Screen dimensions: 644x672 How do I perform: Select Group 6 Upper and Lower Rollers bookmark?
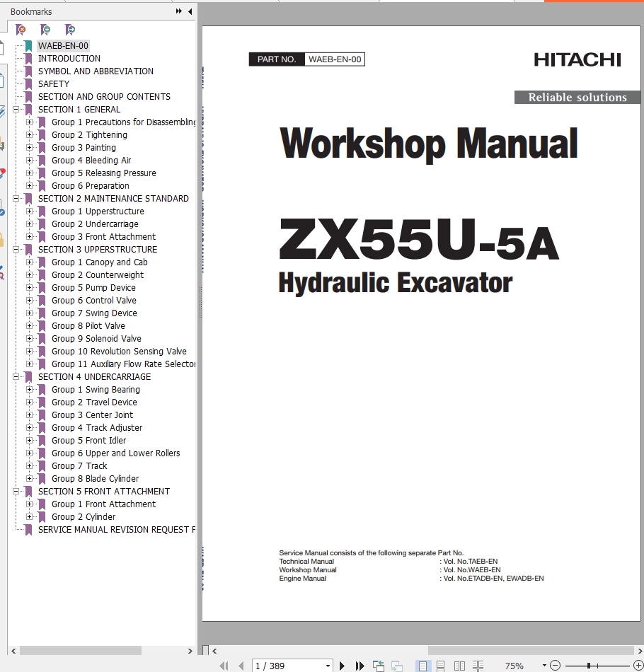[x=116, y=453]
